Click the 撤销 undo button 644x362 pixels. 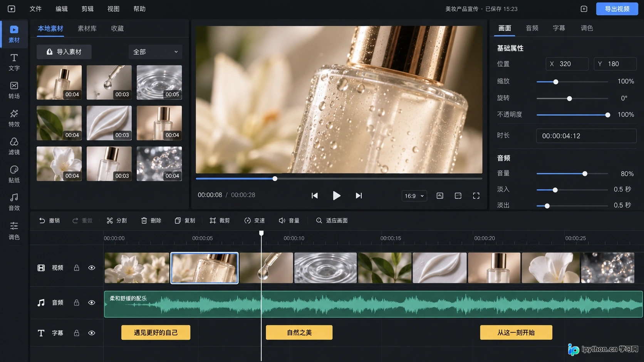pos(49,220)
